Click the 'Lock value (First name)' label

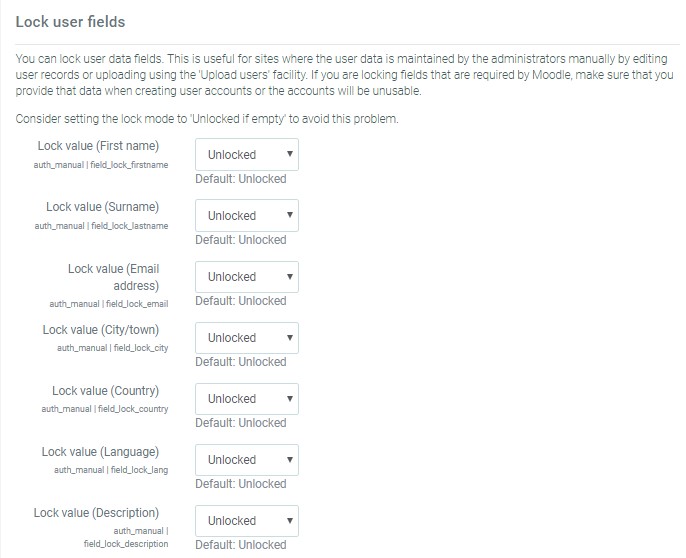pyautogui.click(x=98, y=146)
